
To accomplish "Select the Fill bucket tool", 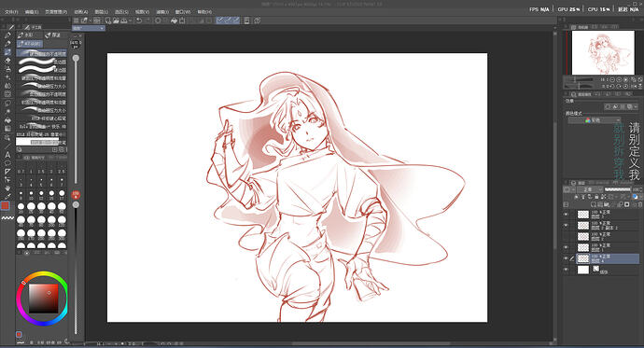I will (7, 120).
